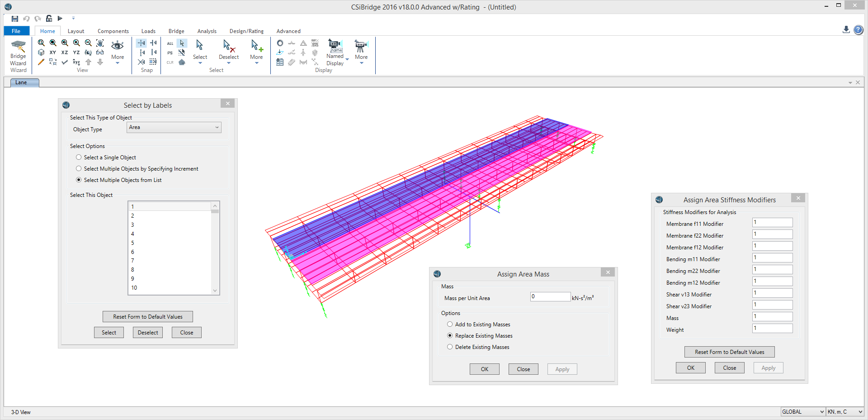This screenshot has width=868, height=420.
Task: Click the Mass per Unit Area field
Action: (x=550, y=297)
